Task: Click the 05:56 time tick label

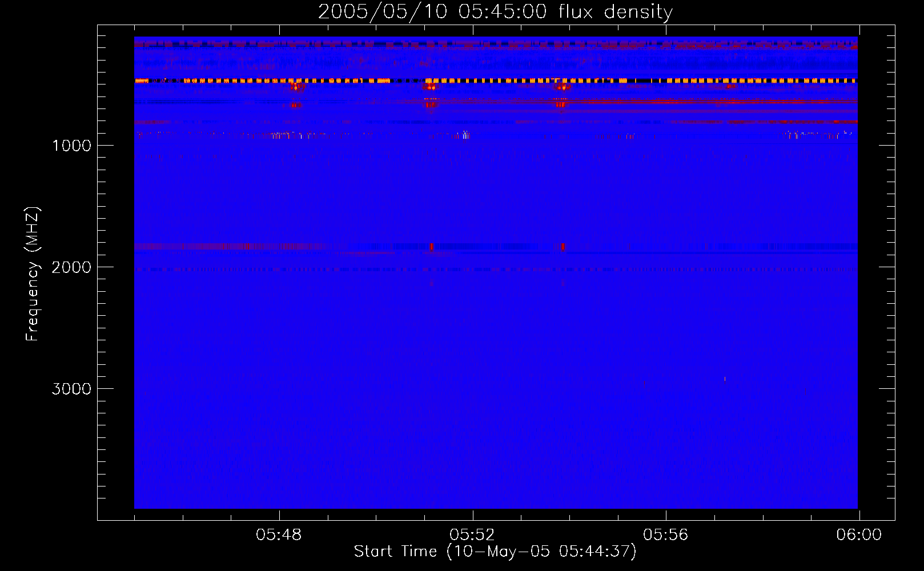Action: pyautogui.click(x=666, y=535)
